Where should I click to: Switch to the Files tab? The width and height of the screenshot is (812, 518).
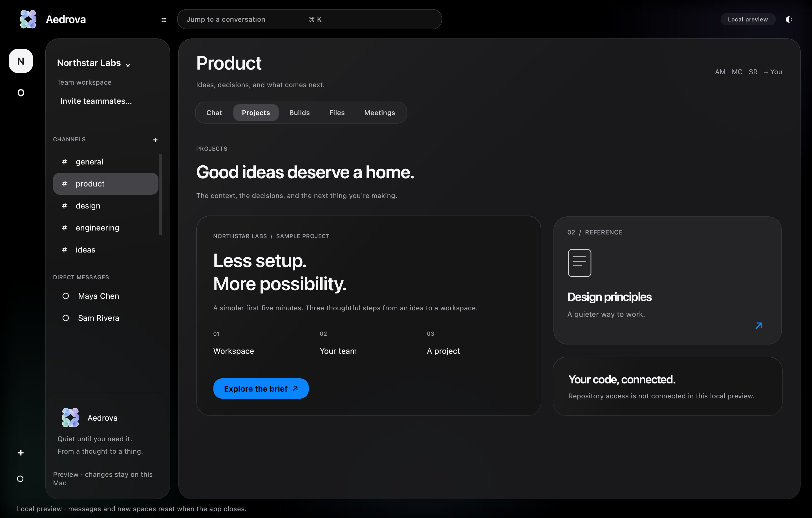(x=337, y=113)
